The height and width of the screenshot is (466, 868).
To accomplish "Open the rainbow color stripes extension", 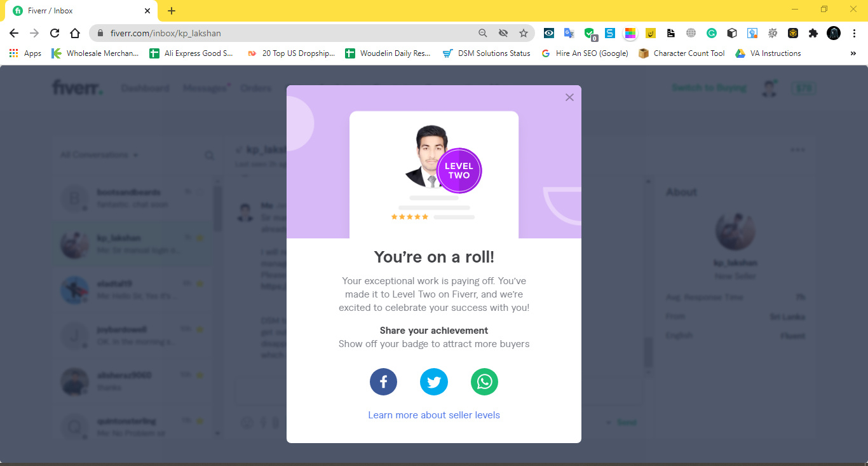I will (x=630, y=33).
